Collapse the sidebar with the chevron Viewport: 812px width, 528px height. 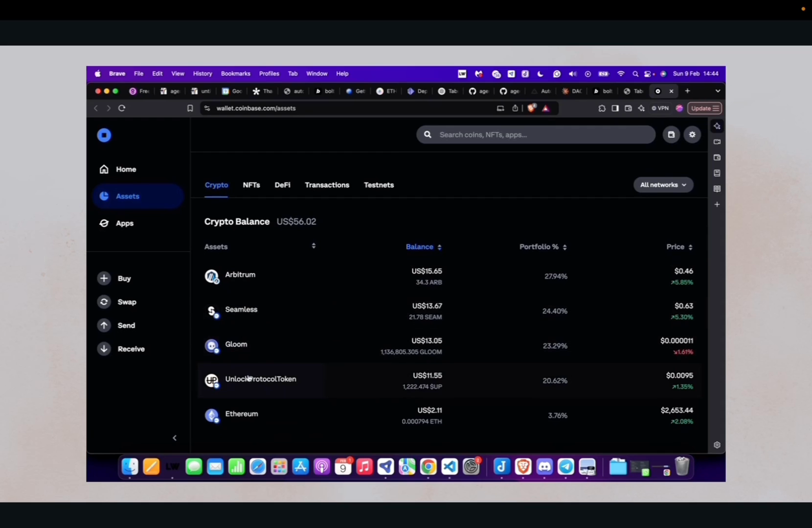[175, 438]
